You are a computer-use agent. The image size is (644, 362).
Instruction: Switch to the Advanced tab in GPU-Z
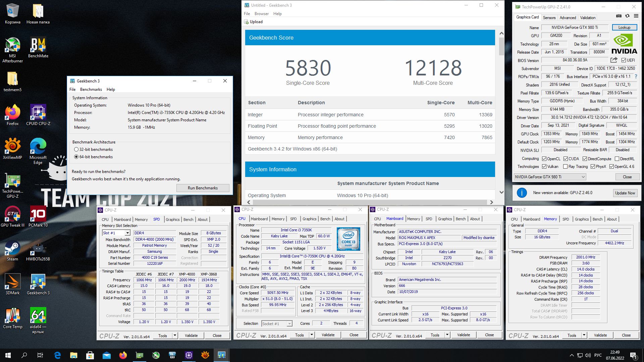568,18
